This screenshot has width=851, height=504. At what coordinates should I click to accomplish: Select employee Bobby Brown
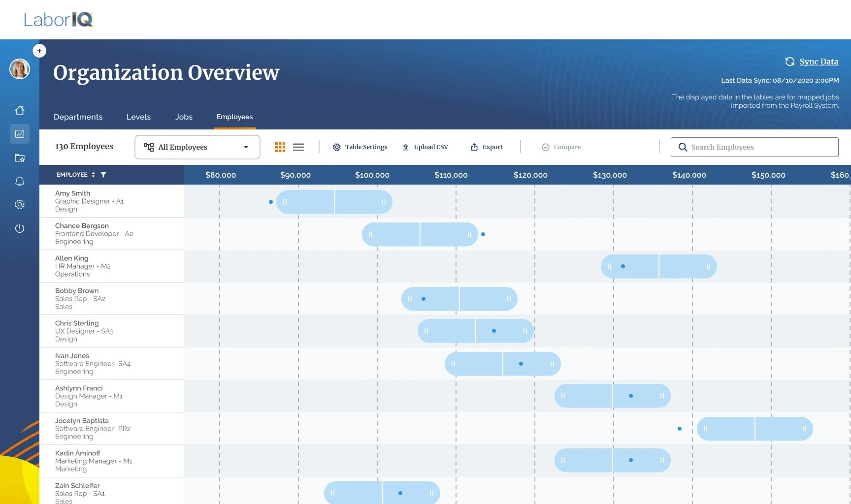click(x=111, y=299)
